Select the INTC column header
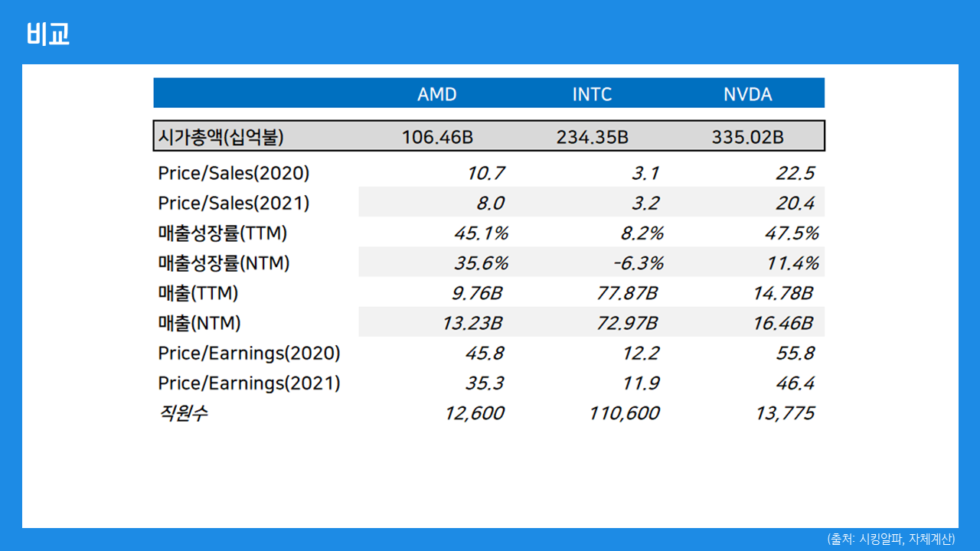This screenshot has height=551, width=980. tap(593, 94)
